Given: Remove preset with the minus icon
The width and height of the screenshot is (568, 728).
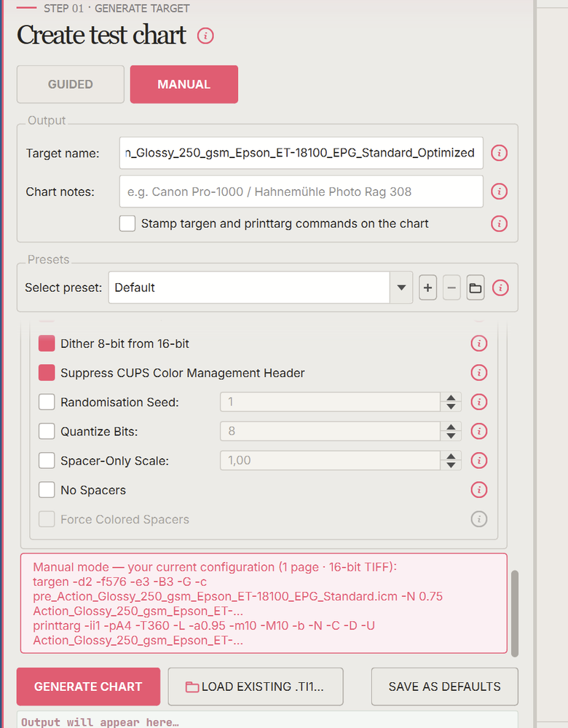Looking at the screenshot, I should pyautogui.click(x=451, y=288).
